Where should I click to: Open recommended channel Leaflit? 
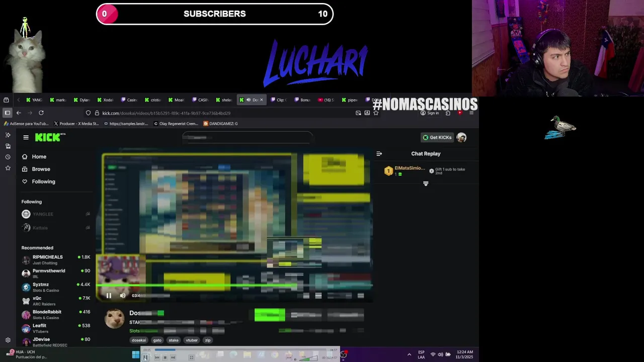[x=55, y=328]
